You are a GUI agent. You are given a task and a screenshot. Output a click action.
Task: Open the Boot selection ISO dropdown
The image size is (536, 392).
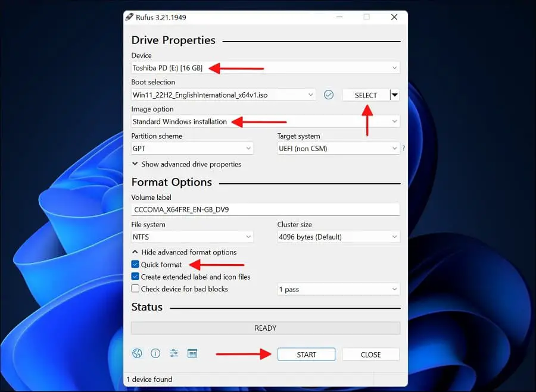tap(223, 95)
